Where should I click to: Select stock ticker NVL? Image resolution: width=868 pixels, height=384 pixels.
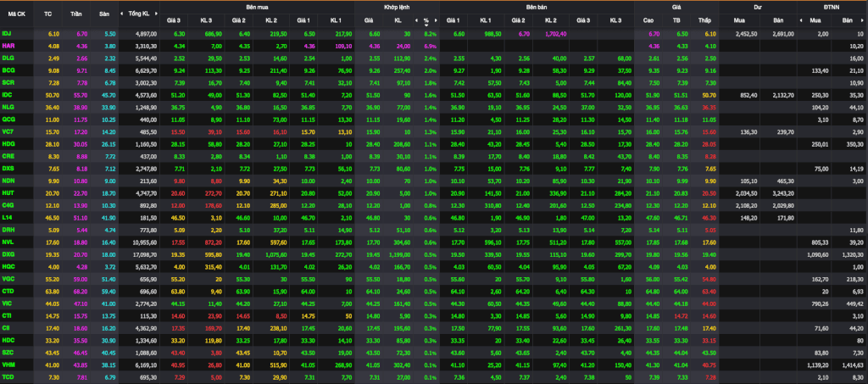pyautogui.click(x=8, y=242)
